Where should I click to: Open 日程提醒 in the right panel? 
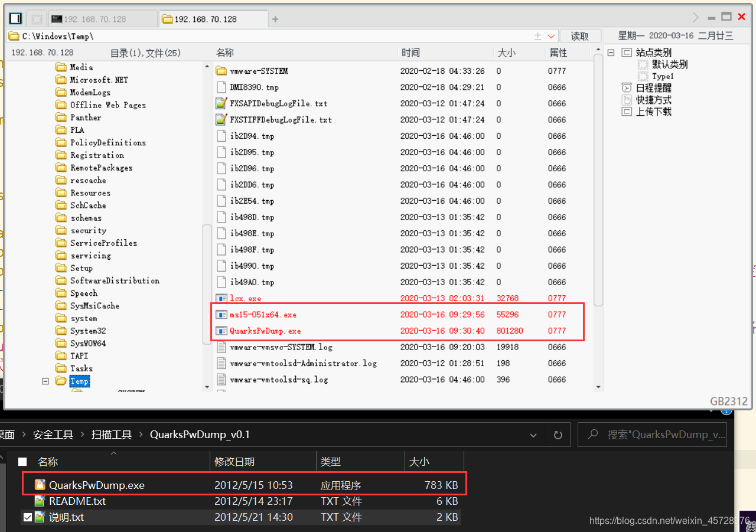pos(653,88)
